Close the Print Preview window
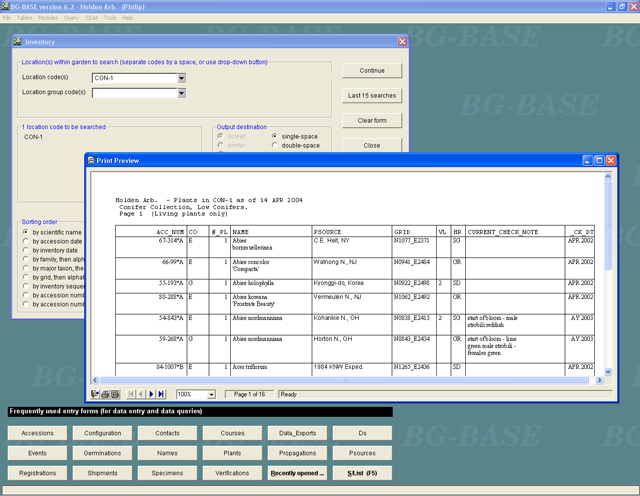This screenshot has height=496, width=640. coord(611,160)
